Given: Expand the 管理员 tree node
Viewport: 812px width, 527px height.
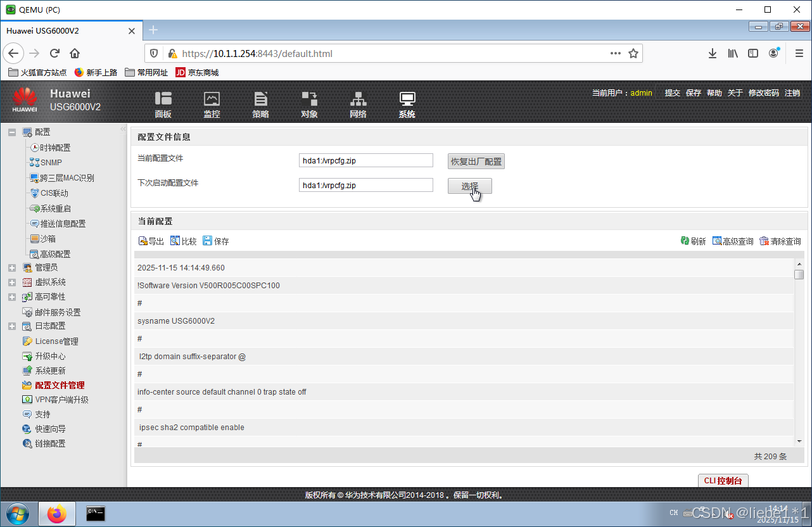Looking at the screenshot, I should [x=12, y=268].
